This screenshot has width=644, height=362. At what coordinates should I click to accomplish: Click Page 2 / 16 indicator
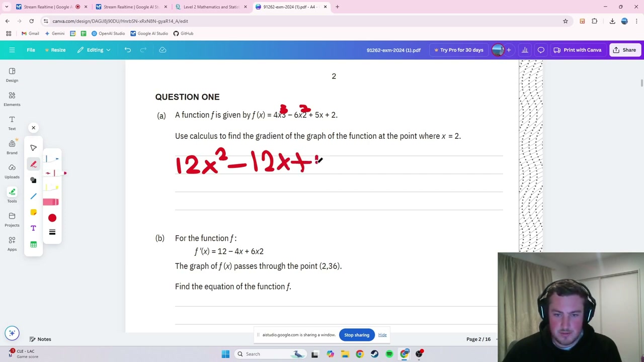pyautogui.click(x=478, y=339)
